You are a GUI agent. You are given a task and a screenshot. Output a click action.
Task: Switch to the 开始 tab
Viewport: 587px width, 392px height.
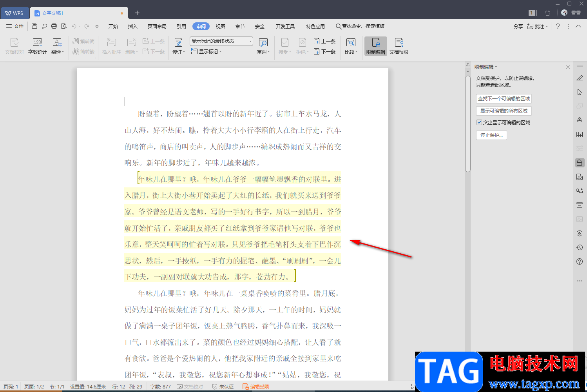[113, 26]
